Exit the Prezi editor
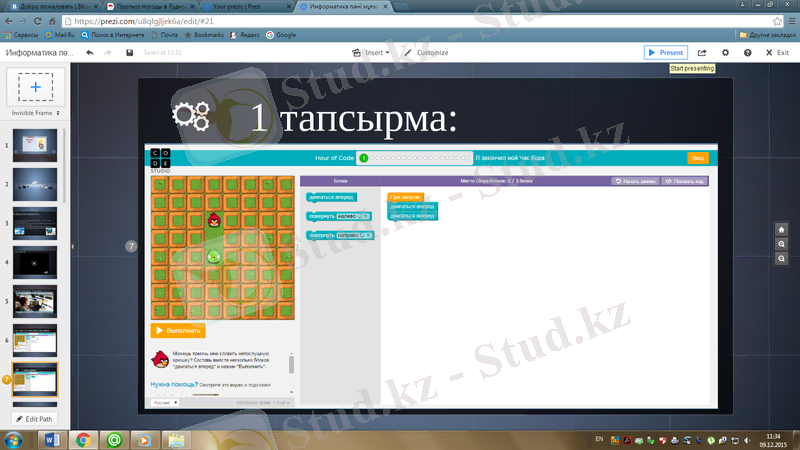The image size is (800, 450). [x=776, y=53]
